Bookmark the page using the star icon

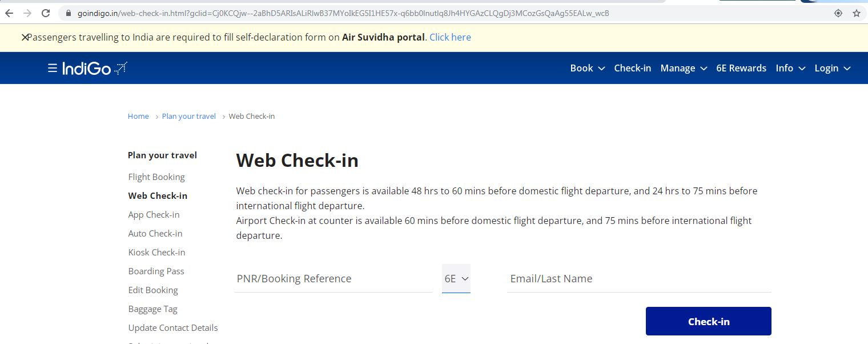856,13
